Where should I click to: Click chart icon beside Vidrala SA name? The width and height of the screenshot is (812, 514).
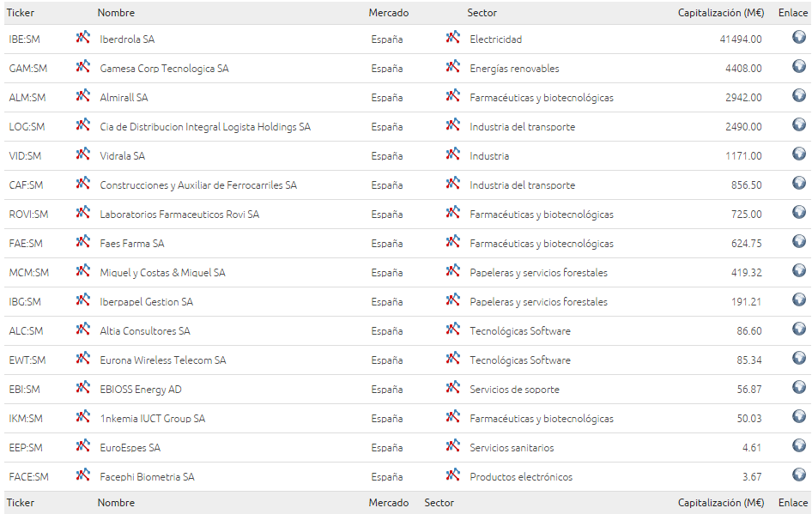pos(83,154)
